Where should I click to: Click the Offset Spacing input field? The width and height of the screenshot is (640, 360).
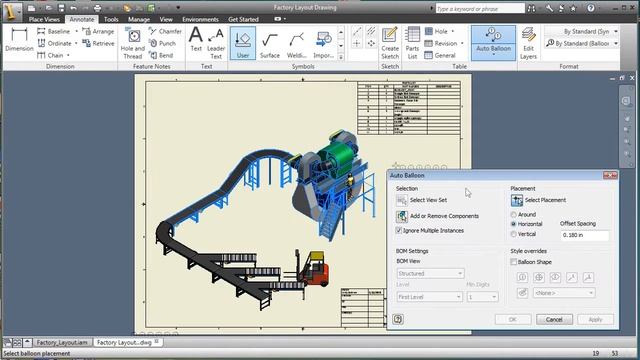coord(584,235)
